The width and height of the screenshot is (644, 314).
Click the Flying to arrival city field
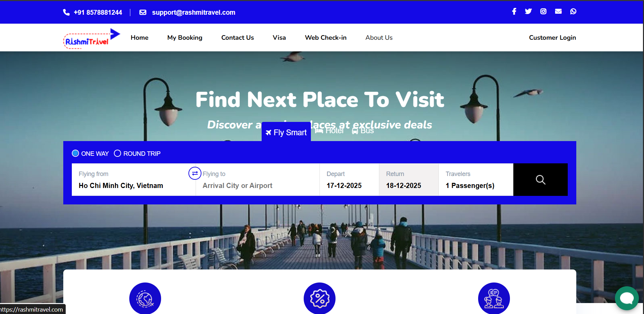(258, 180)
